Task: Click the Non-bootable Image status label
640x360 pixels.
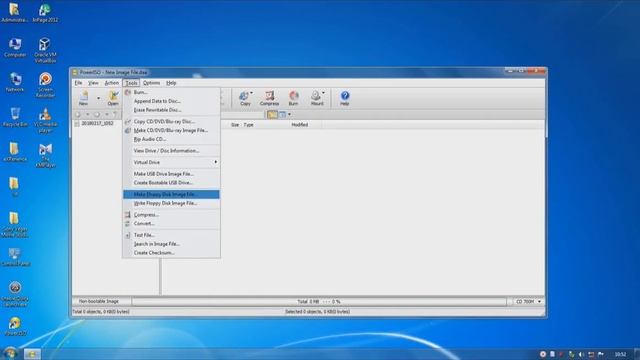Action: 99,302
